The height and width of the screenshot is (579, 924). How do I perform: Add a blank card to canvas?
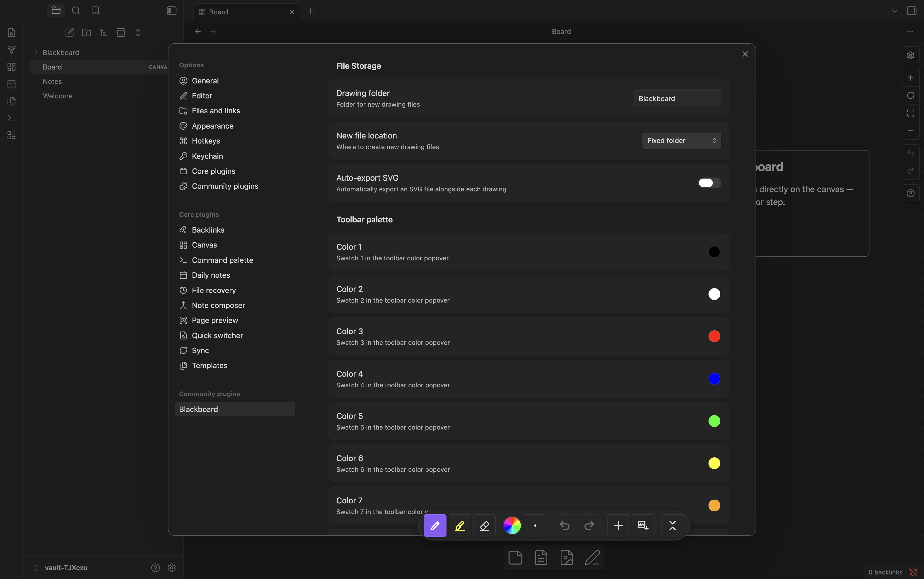515,558
